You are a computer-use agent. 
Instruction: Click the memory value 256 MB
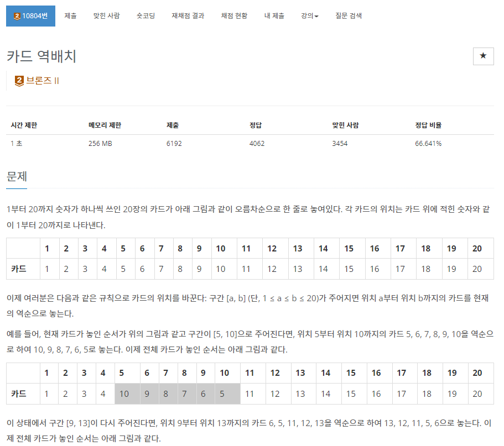pyautogui.click(x=100, y=144)
